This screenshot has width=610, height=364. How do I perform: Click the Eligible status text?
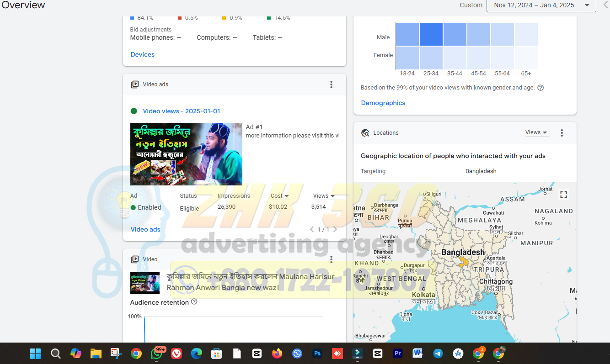[x=189, y=208]
